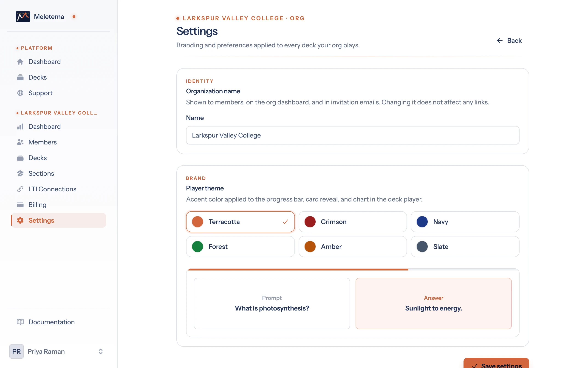Open the Support page
This screenshot has height=368, width=588.
pos(59,93)
